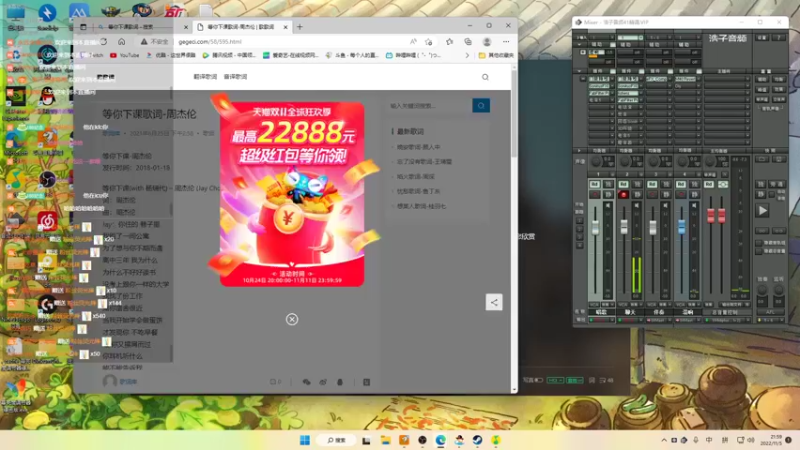This screenshot has height=450, width=800.
Task: Click the browser address bar URL
Action: (x=210, y=42)
